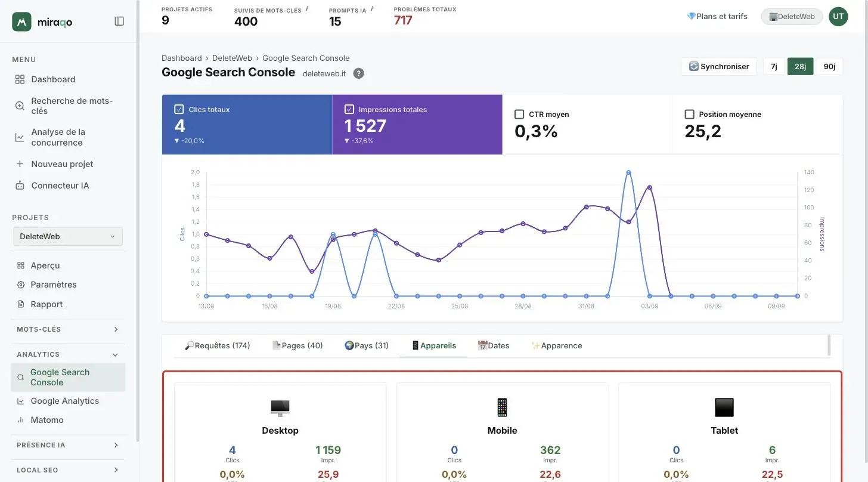This screenshot has width=868, height=482.
Task: Expand the Local SEO section
Action: [x=68, y=470]
